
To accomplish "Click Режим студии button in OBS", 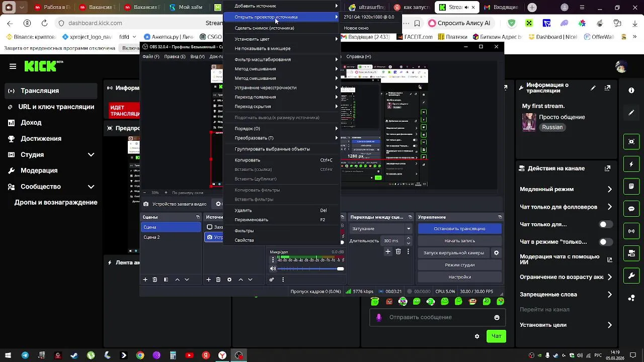I will [459, 265].
